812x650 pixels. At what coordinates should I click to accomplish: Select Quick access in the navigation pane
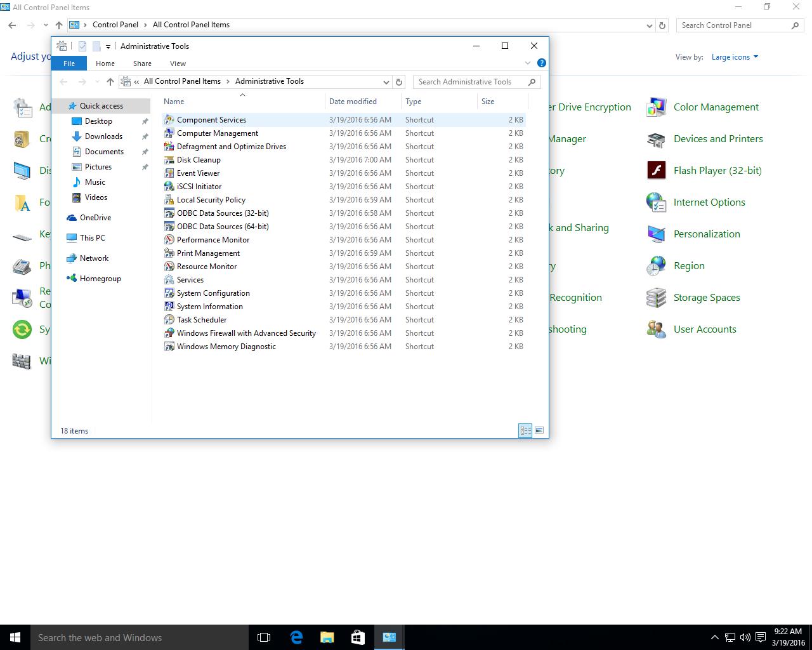[101, 106]
